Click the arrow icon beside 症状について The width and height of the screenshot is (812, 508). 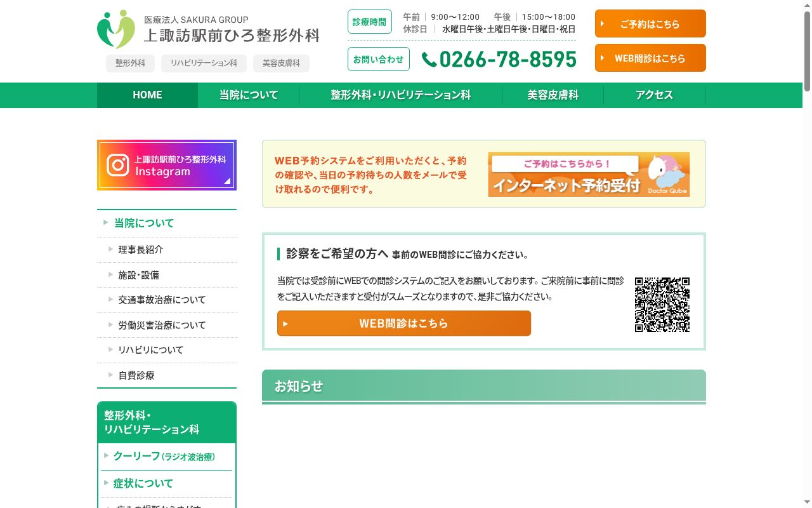(106, 483)
